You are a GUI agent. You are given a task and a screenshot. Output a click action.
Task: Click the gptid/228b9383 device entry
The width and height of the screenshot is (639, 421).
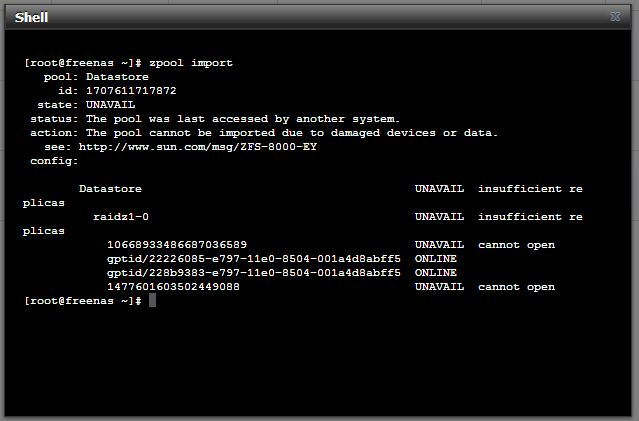(x=254, y=273)
